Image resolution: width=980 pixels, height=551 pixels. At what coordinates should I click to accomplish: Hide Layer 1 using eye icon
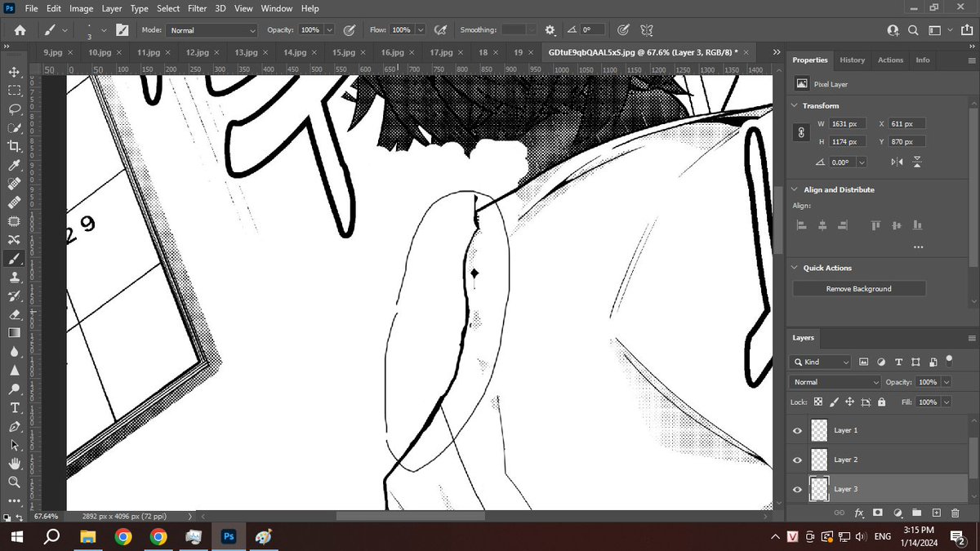click(798, 430)
